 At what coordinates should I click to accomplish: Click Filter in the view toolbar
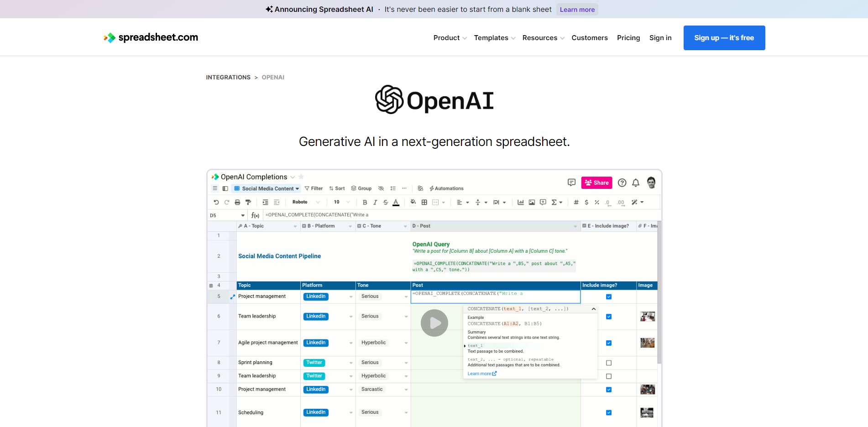tap(314, 188)
